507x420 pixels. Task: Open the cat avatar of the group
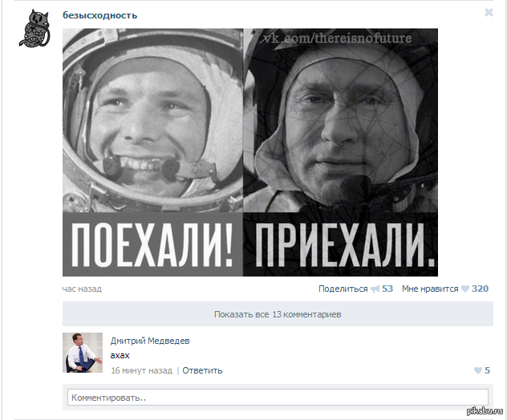[34, 28]
